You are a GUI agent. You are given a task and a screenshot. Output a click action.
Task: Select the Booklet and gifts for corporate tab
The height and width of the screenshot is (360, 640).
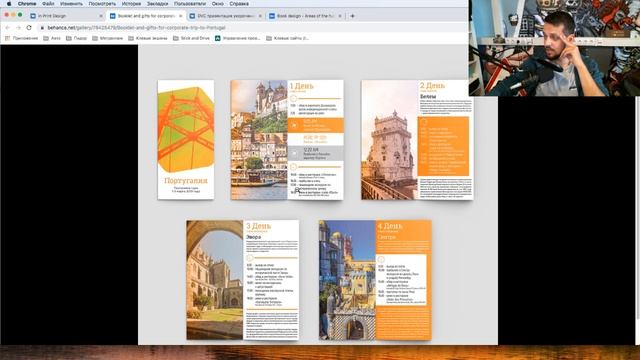point(145,16)
